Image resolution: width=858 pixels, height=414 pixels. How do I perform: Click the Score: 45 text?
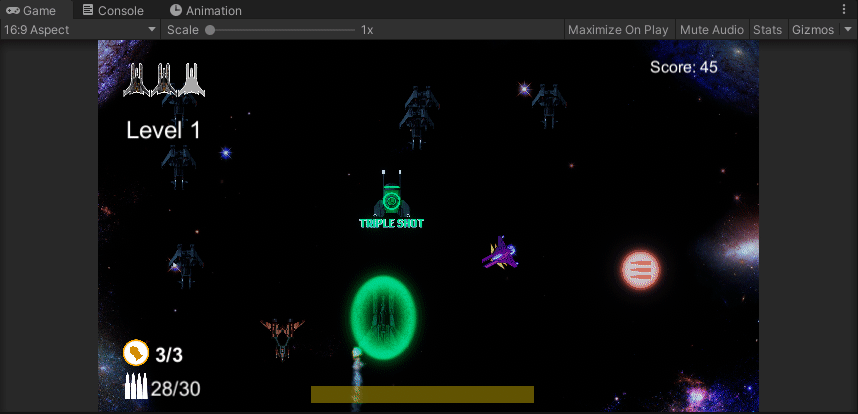[x=683, y=67]
